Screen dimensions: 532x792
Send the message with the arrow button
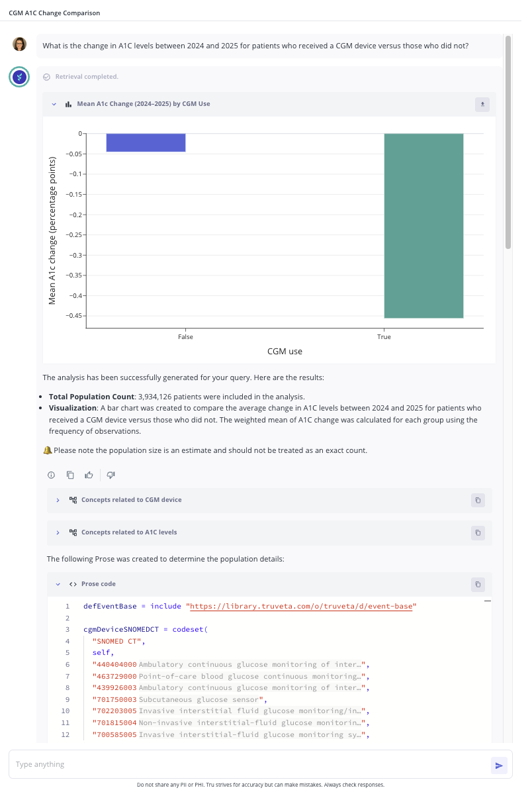pyautogui.click(x=499, y=766)
